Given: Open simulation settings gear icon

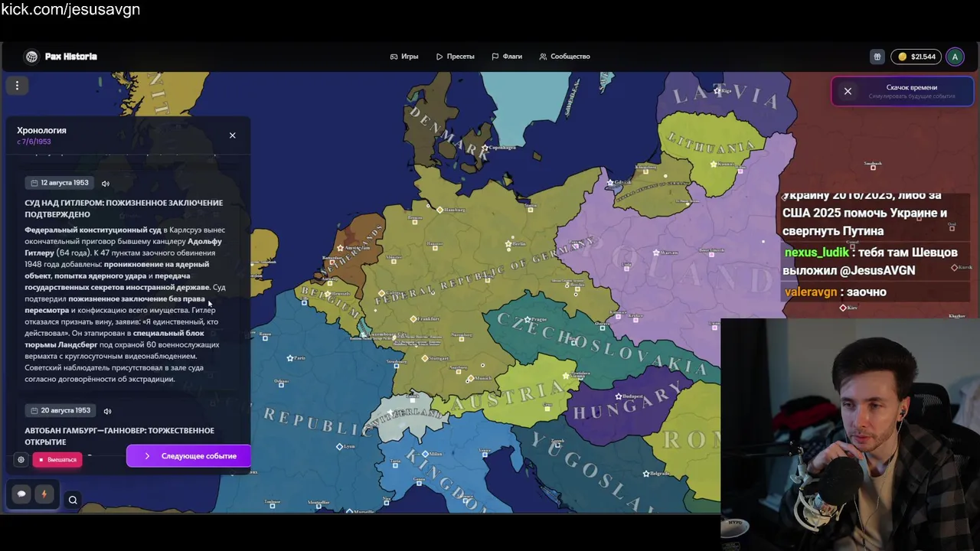Looking at the screenshot, I should (21, 460).
